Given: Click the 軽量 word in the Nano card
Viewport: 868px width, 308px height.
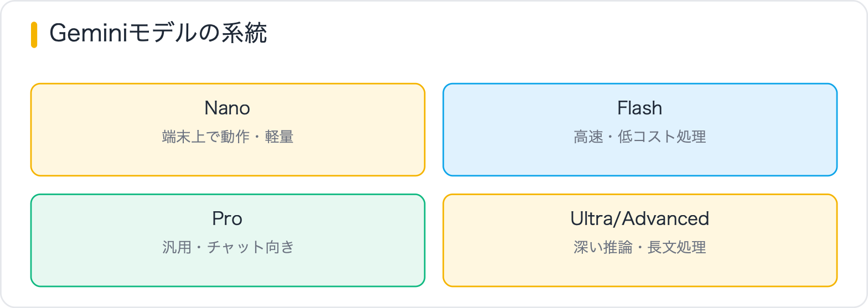Looking at the screenshot, I should pyautogui.click(x=281, y=137).
